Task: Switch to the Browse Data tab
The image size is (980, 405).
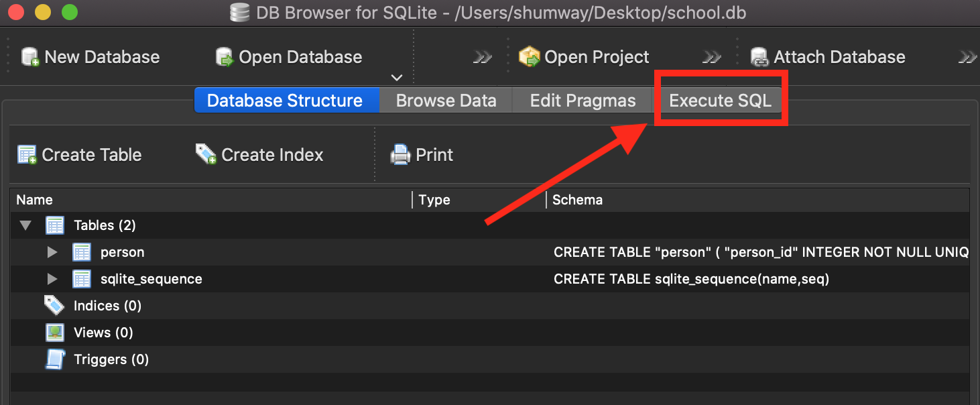Action: tap(446, 101)
